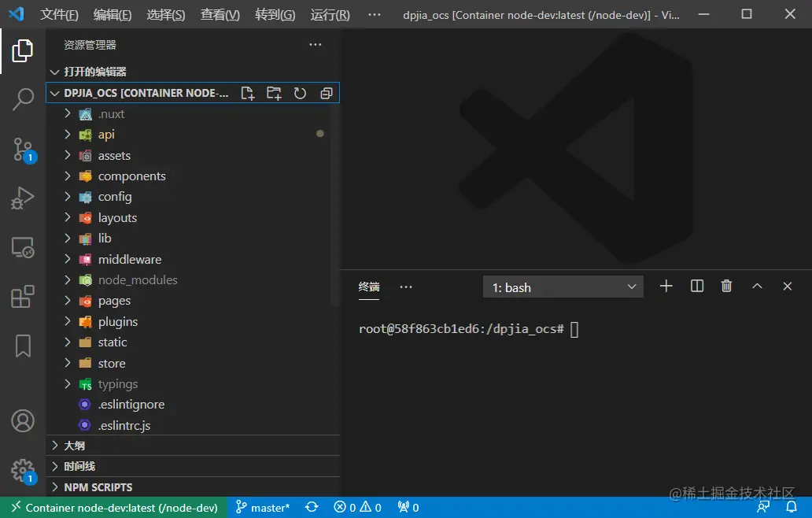Maximize terminal panel with up chevron
This screenshot has width=812, height=518.
(x=757, y=286)
